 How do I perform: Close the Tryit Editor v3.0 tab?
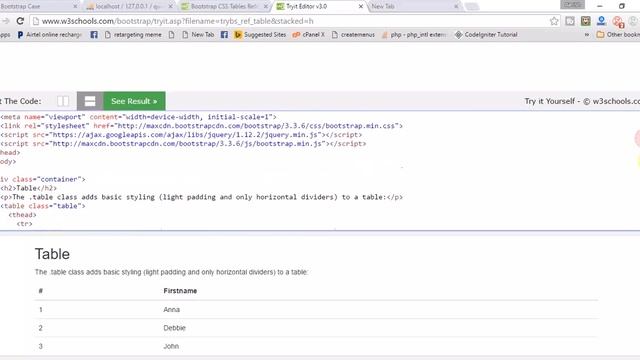(361, 7)
